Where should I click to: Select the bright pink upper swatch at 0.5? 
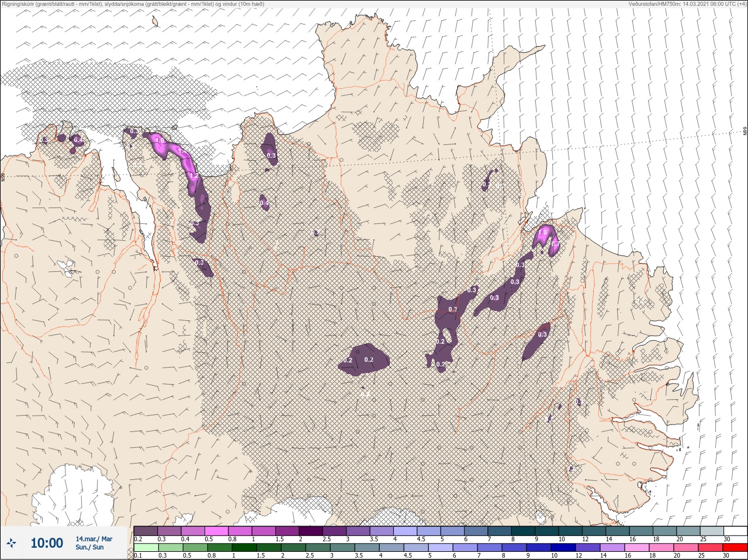click(216, 531)
